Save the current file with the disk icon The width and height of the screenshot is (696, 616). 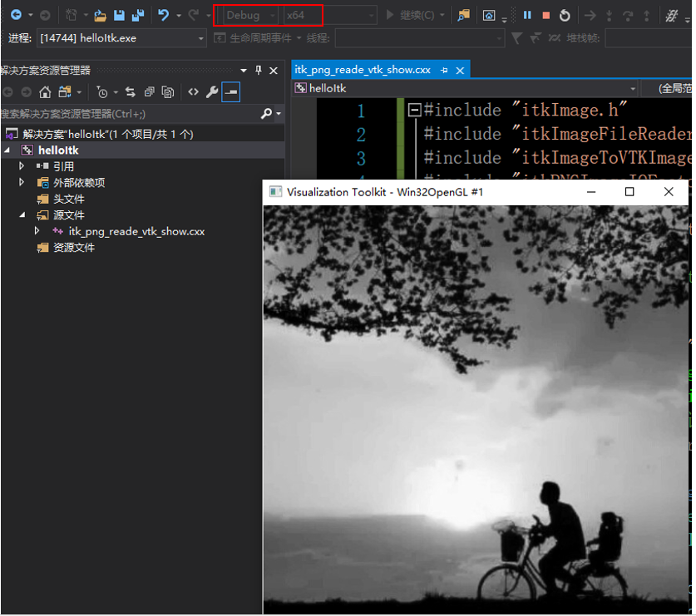(119, 15)
